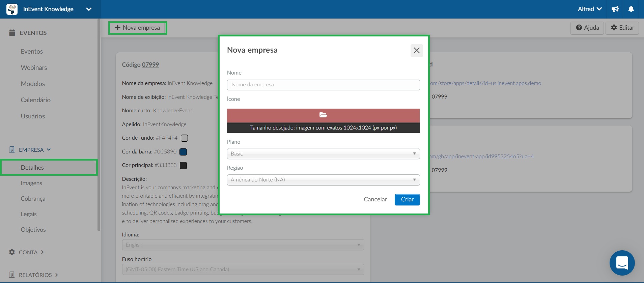The width and height of the screenshot is (644, 283).
Task: Click the InEvent Knowledge logo icon
Action: [x=12, y=9]
